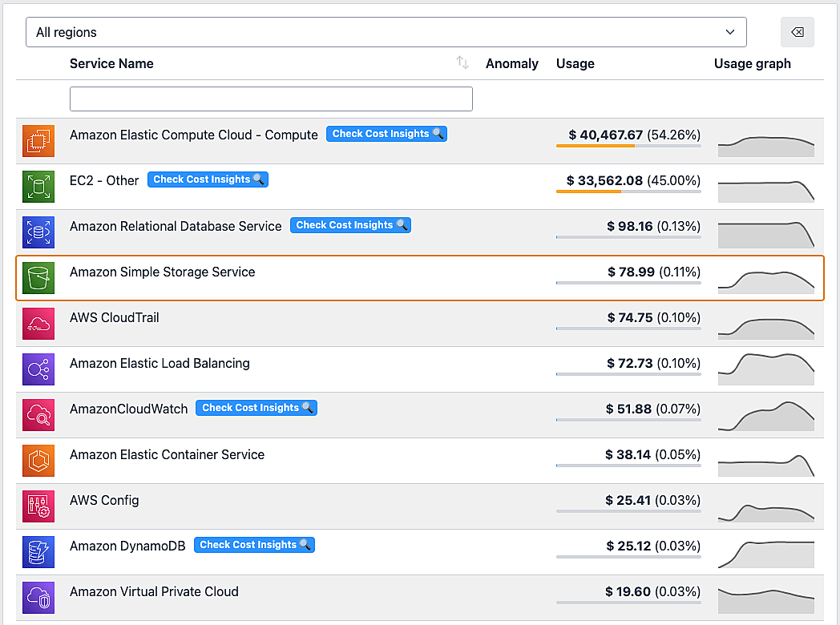Check Cost Insights for Relational Database Service

click(350, 225)
